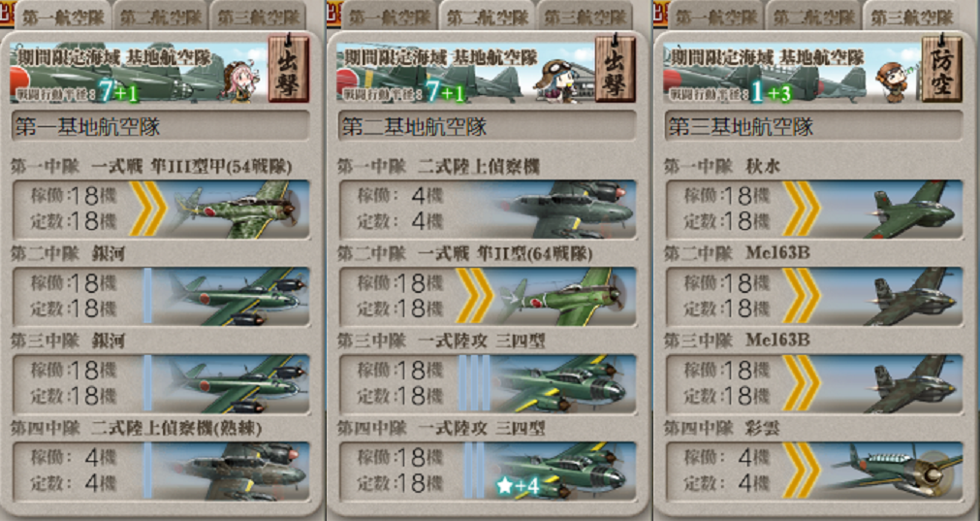
Task: Toggle first air base 出撃 wooden sign
Action: click(x=290, y=68)
